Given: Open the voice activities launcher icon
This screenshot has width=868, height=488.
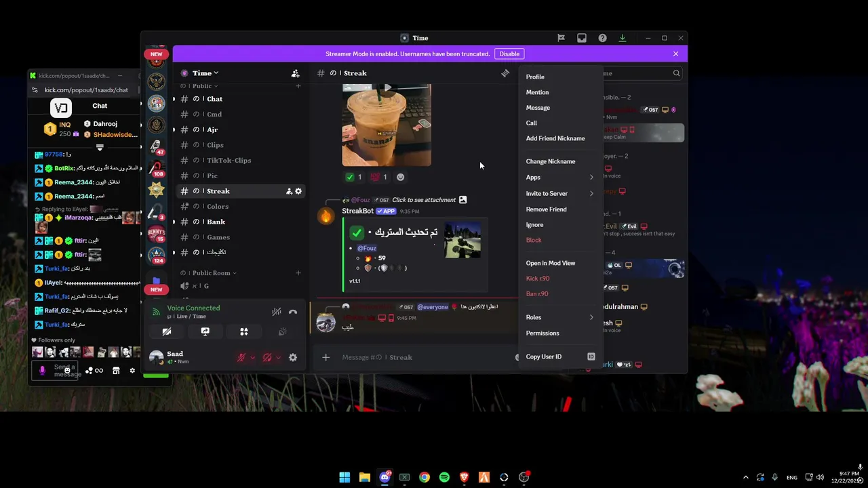Looking at the screenshot, I should pos(244,331).
